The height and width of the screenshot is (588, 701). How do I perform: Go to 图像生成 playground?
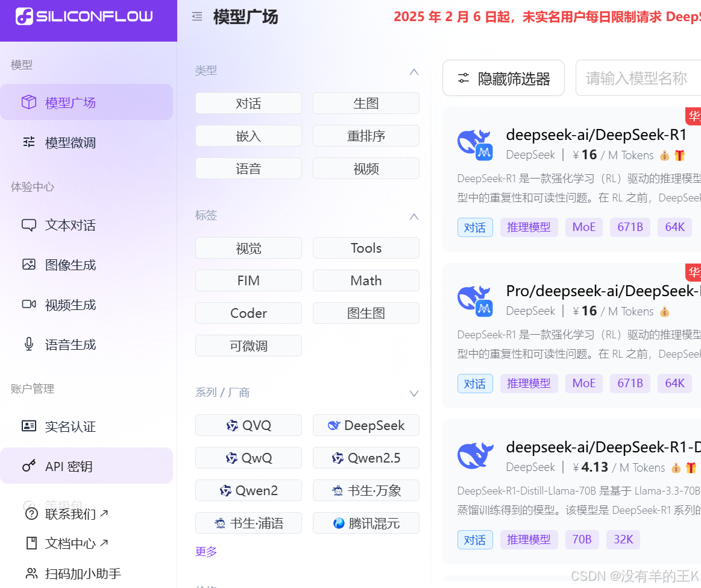86,264
